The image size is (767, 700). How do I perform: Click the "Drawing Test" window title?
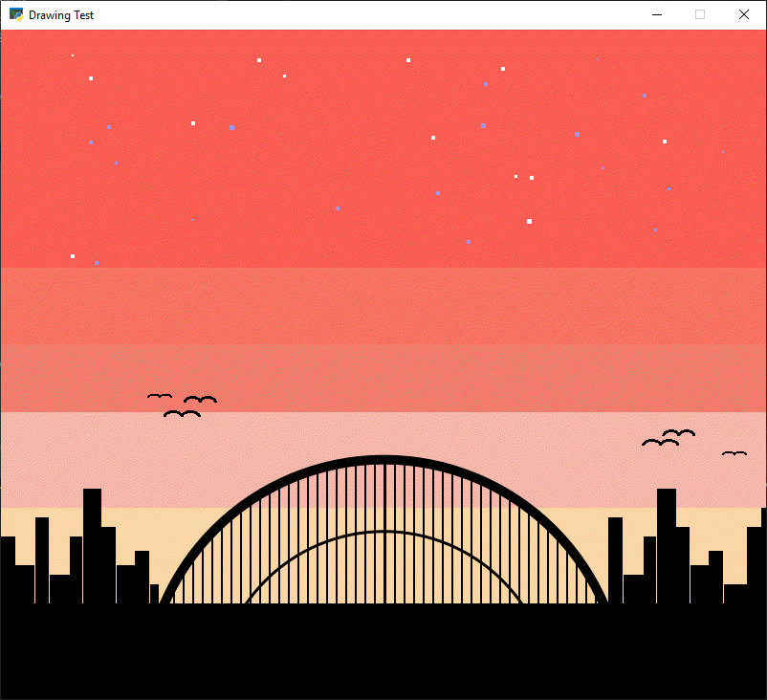pos(61,15)
